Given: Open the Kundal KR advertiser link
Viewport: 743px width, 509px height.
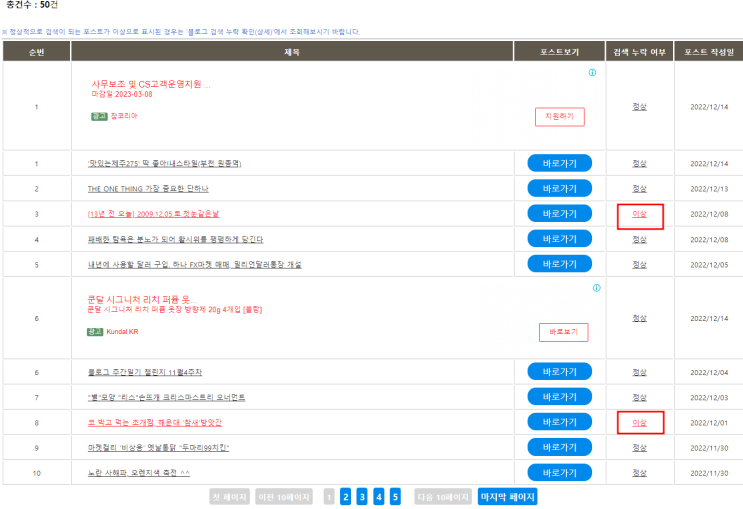Looking at the screenshot, I should pos(122,332).
